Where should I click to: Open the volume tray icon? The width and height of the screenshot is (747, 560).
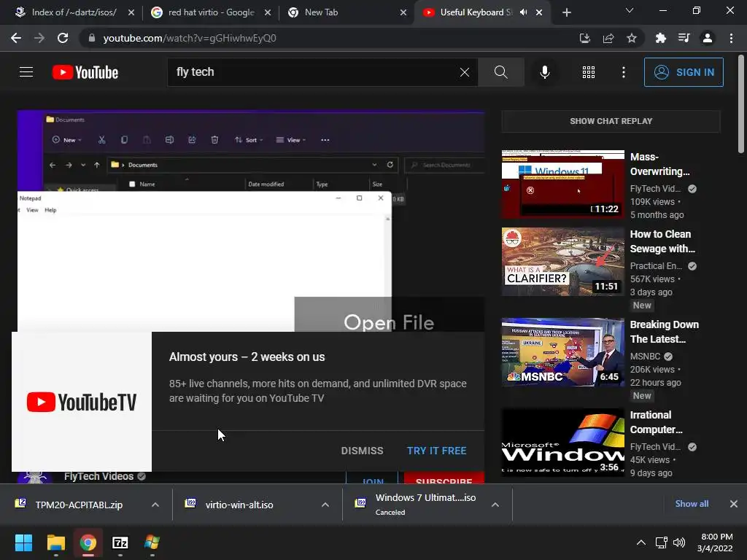(x=679, y=542)
